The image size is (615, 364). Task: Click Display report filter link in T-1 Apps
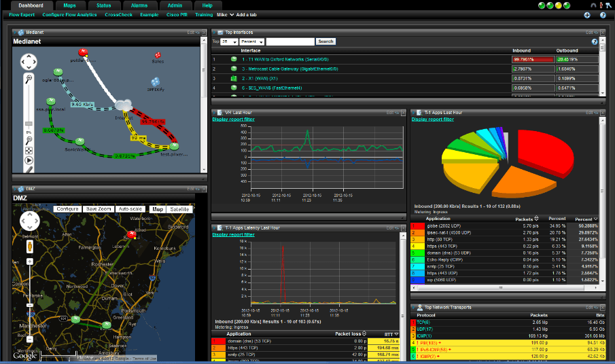pyautogui.click(x=432, y=119)
